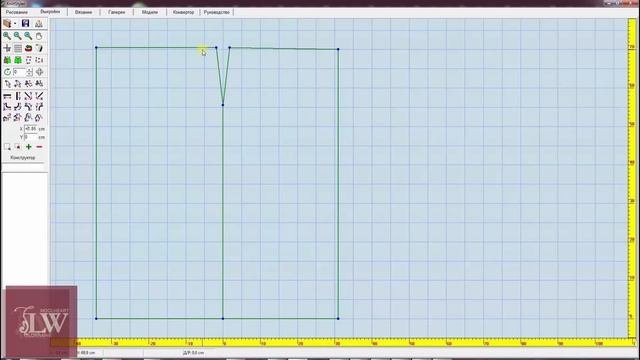This screenshot has width=640, height=360.
Task: Click the green plus icon
Action: pos(29,147)
